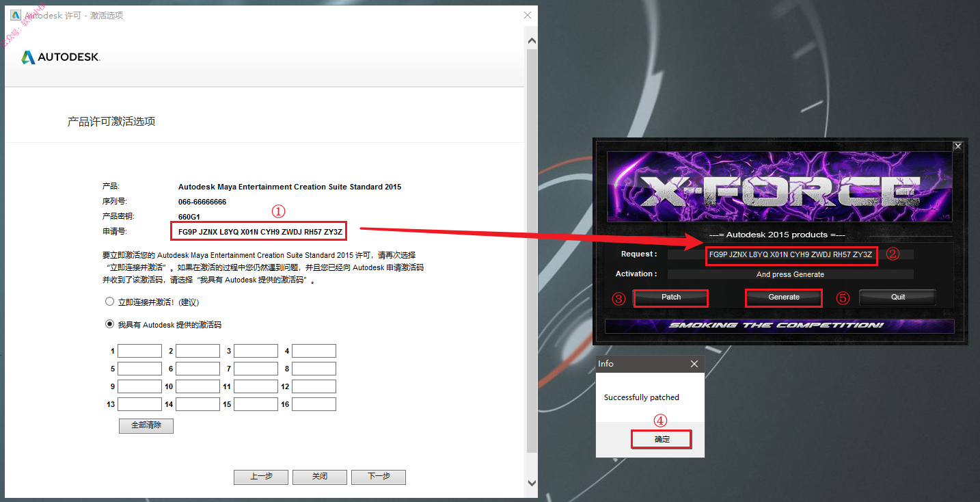Close the Autodesk license activation window
The height and width of the screenshot is (502, 980).
click(528, 15)
